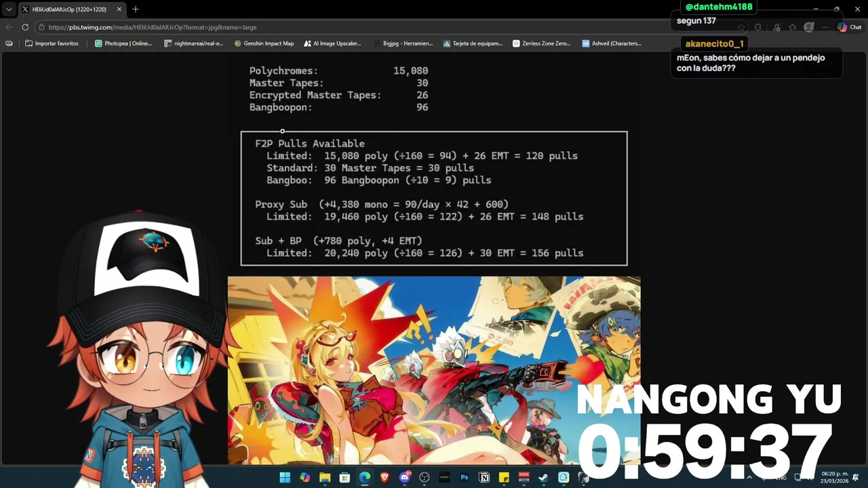This screenshot has height=488, width=868.
Task: Open AI Image Upscaler bookmark
Action: point(332,43)
